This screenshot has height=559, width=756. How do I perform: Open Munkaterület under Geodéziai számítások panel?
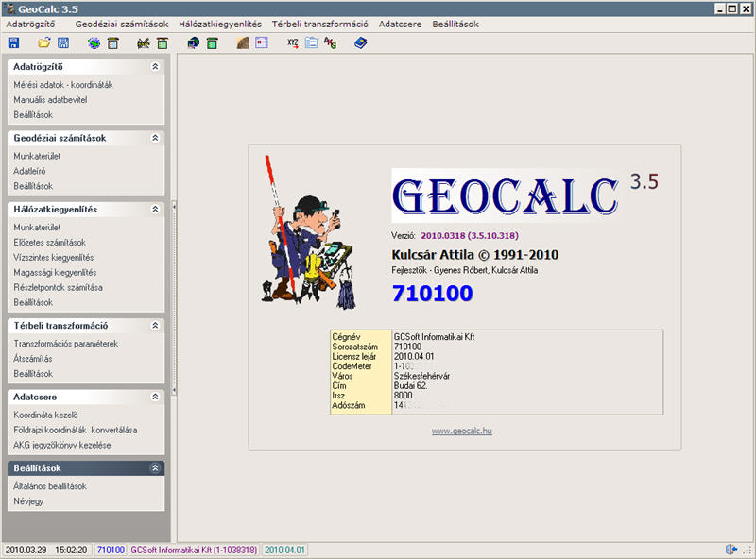(37, 156)
